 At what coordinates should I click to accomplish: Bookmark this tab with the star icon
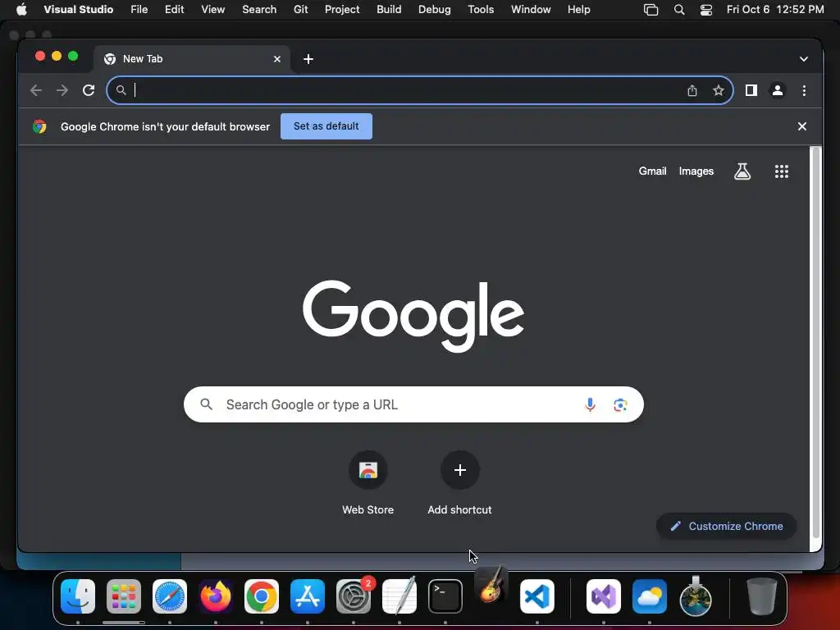[x=719, y=90]
